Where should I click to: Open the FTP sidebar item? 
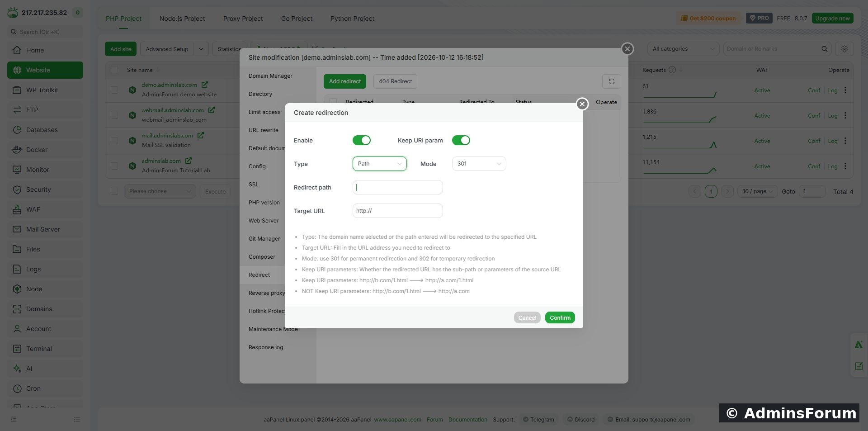point(45,110)
